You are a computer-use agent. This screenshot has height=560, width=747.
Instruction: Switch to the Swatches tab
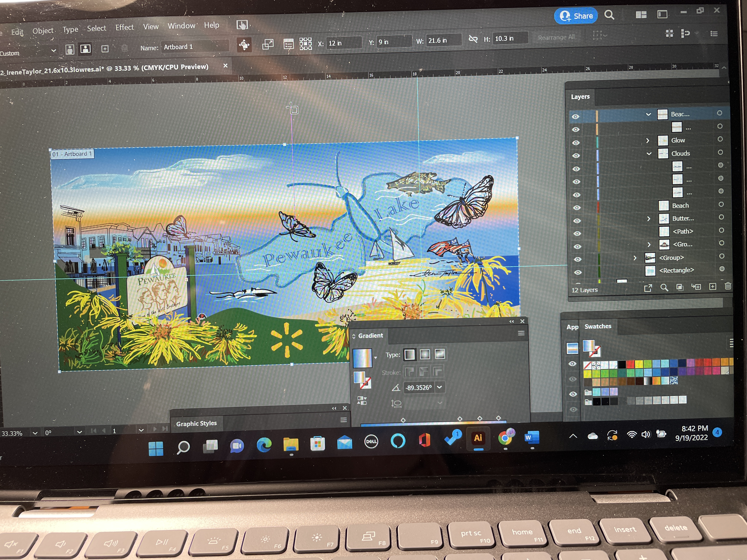pyautogui.click(x=597, y=326)
